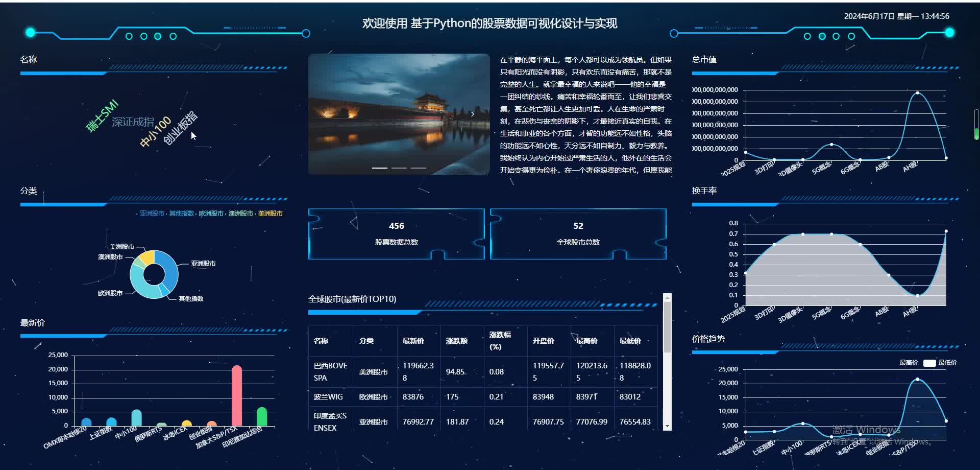Click the 全球股市总数 card showing 52
Screen dimensions: 980x470
click(578, 233)
